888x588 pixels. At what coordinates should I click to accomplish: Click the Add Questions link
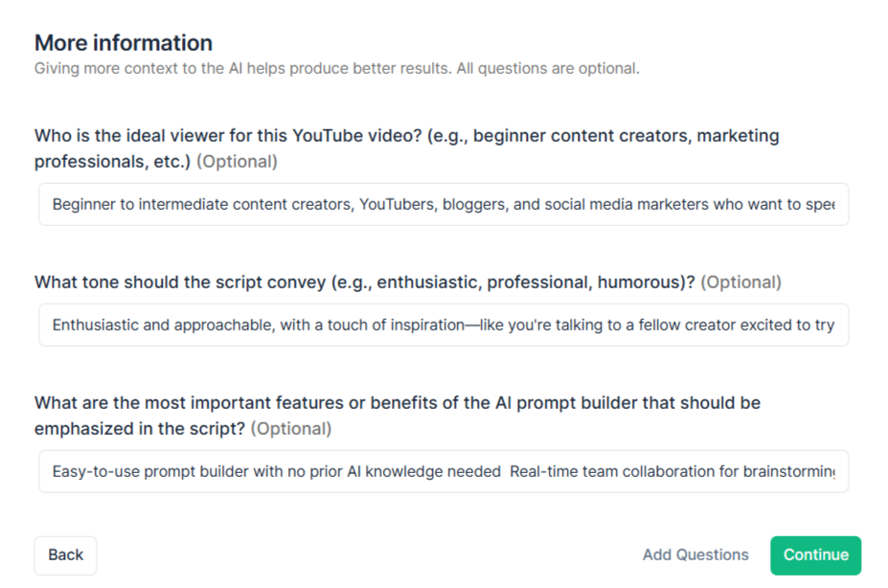695,555
